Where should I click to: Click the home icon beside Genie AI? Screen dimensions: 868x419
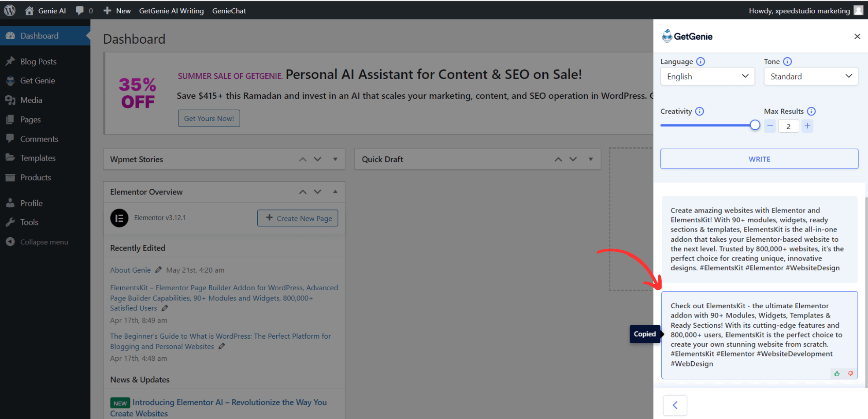(x=29, y=11)
